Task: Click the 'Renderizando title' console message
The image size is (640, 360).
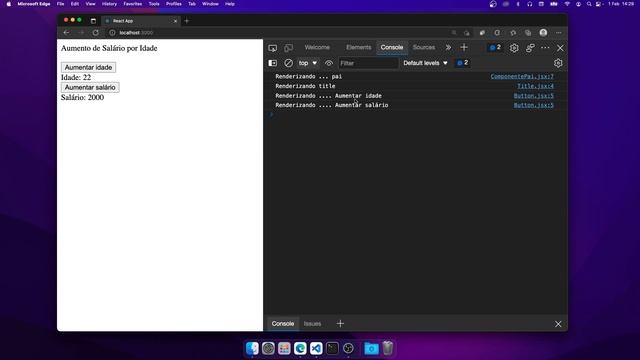Action: click(305, 86)
